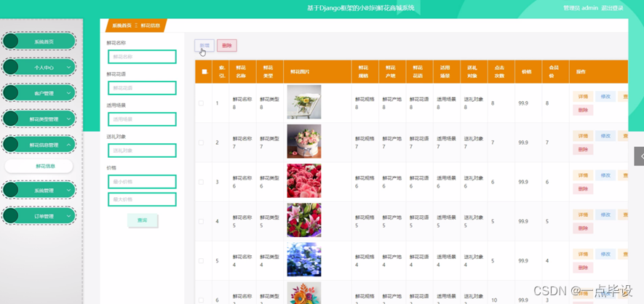Expand the 鲜花类型管理 menu chevron
Screen dimensions: 644x304
68,119
